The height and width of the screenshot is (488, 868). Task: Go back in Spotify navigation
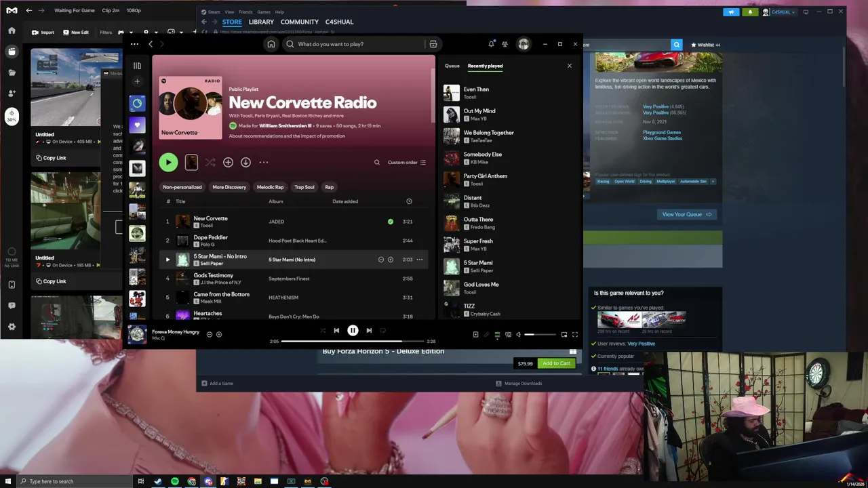[x=151, y=44]
